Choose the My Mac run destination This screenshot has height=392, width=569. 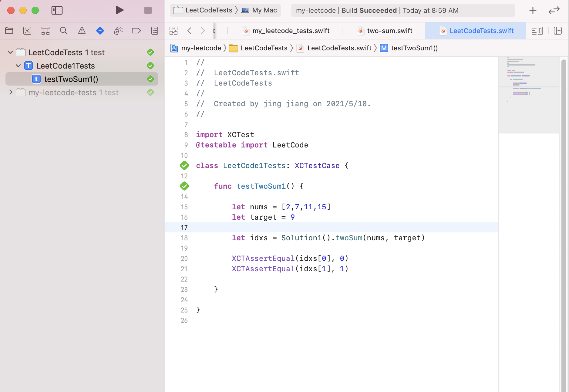coord(259,10)
